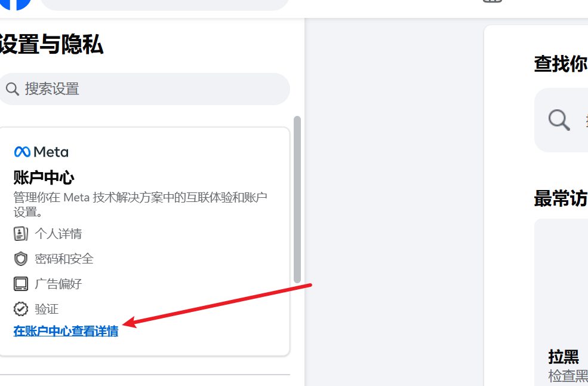The width and height of the screenshot is (588, 386).
Task: Open the 在账户中心查看详情 link
Action: pyautogui.click(x=66, y=331)
